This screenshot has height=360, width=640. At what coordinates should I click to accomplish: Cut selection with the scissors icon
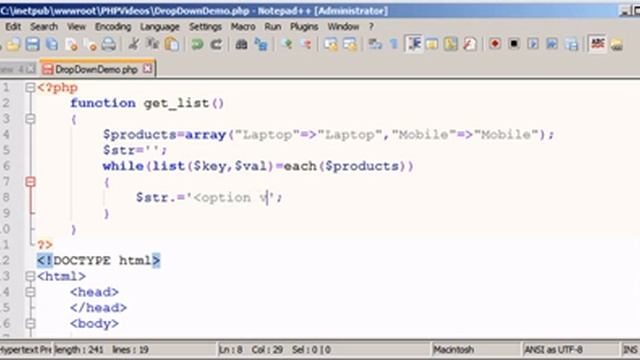point(133,44)
